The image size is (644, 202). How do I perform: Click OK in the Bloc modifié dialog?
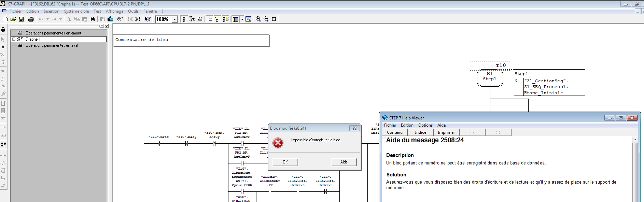point(285,162)
